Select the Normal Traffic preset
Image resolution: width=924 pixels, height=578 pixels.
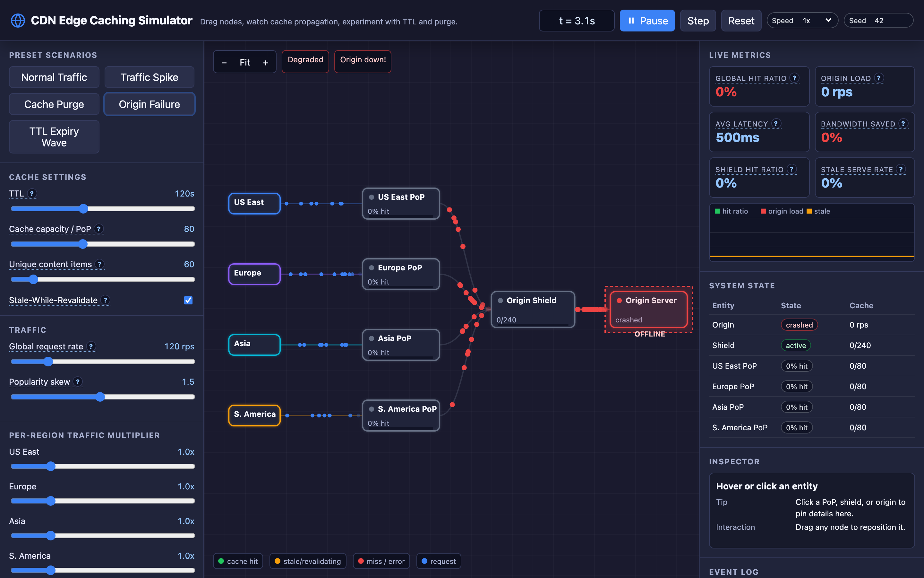(x=54, y=77)
